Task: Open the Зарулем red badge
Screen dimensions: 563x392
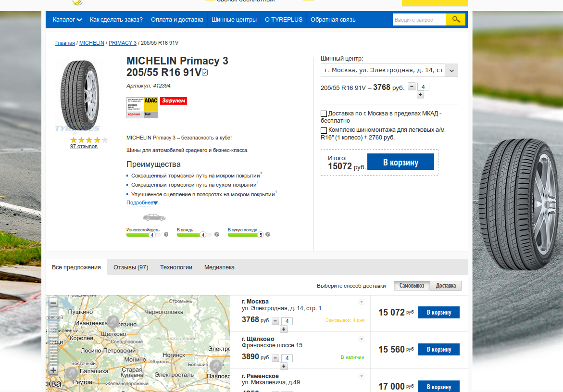Action: point(174,101)
